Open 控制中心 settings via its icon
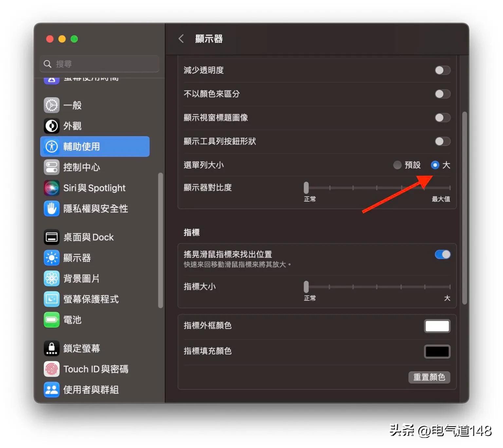 tap(51, 167)
